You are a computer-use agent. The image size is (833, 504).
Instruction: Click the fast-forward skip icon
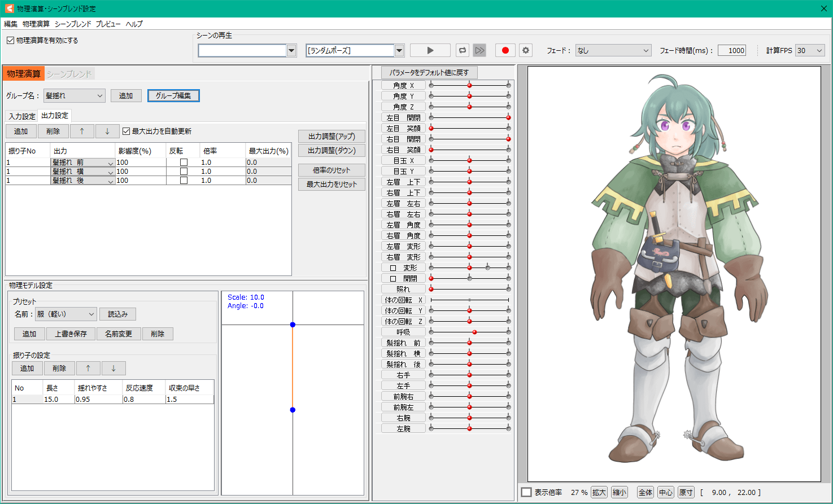[x=479, y=50]
